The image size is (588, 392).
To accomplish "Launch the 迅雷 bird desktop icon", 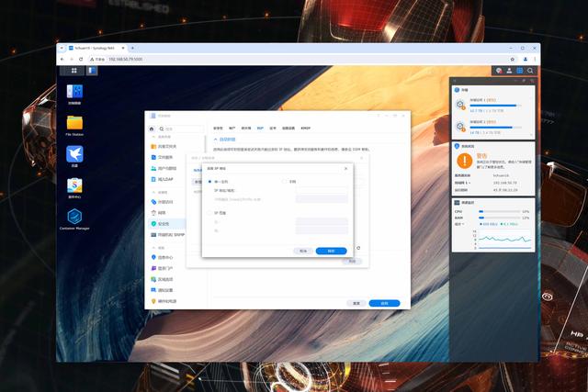I will (74, 156).
